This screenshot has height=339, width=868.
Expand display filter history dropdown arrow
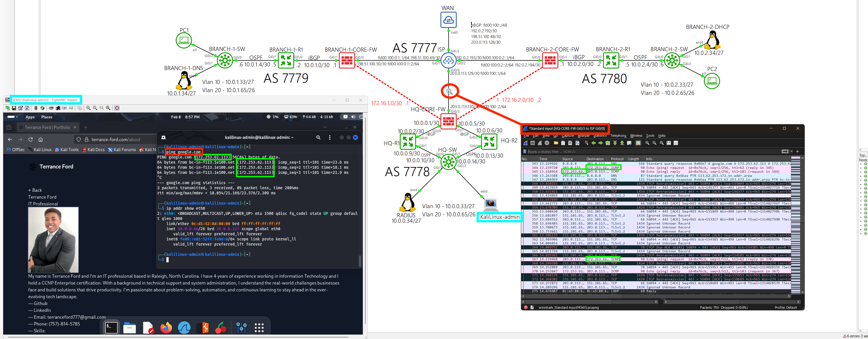(792, 152)
